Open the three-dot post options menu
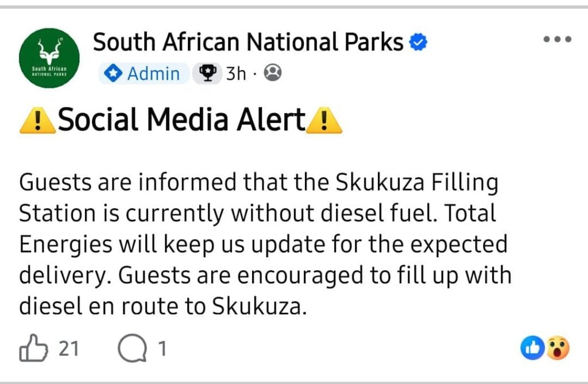 (556, 40)
